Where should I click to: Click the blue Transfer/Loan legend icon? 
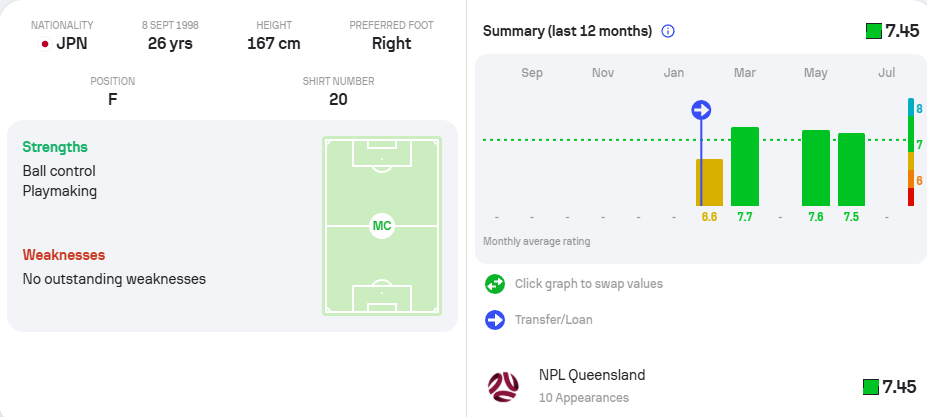(495, 320)
